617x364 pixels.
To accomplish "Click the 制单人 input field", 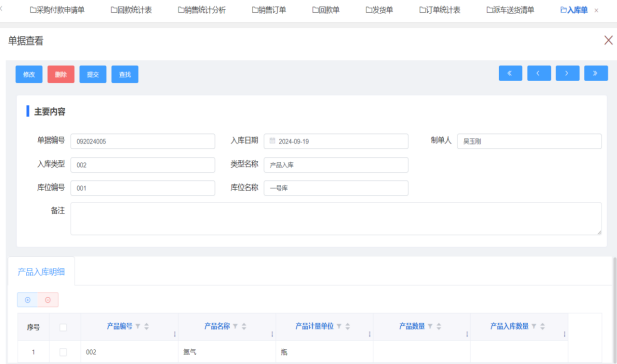I will 529,141.
